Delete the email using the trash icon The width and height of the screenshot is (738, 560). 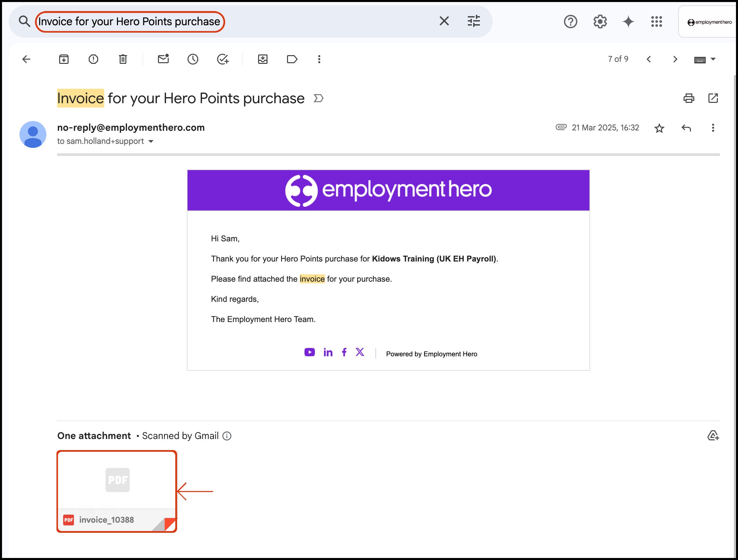tap(123, 59)
